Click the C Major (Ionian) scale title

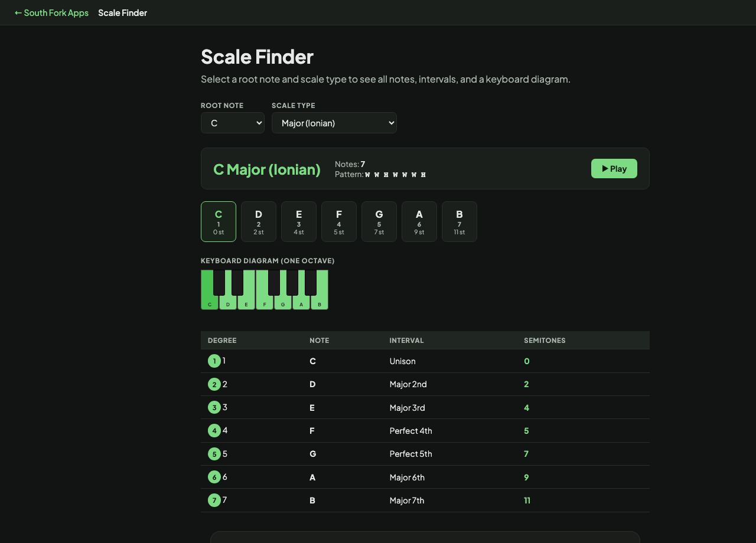click(267, 169)
